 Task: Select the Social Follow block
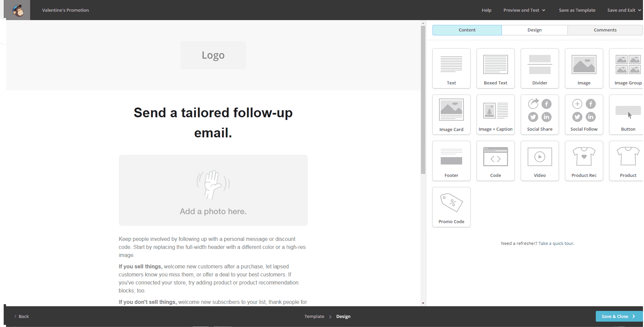coord(584,115)
